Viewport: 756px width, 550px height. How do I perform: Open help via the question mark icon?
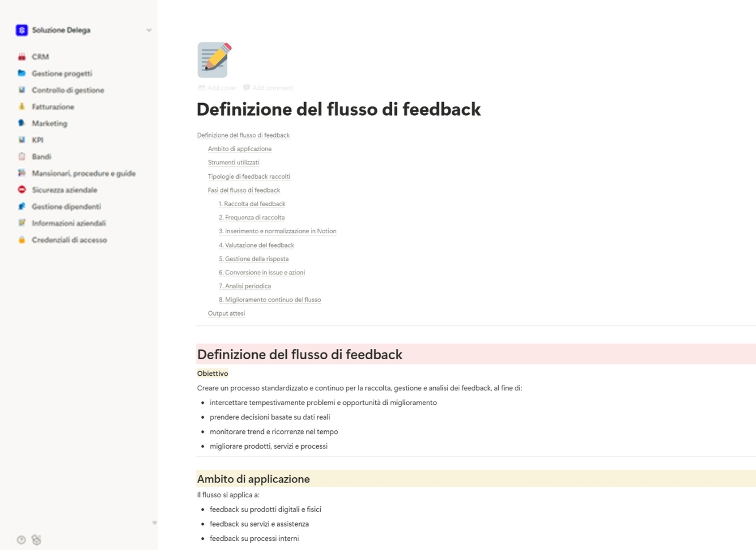coord(21,540)
